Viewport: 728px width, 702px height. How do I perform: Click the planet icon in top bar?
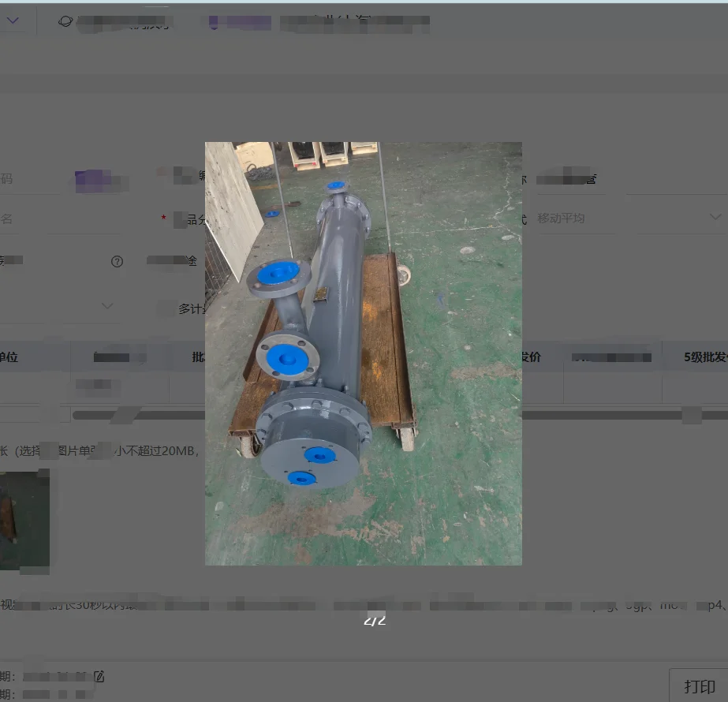click(x=65, y=21)
